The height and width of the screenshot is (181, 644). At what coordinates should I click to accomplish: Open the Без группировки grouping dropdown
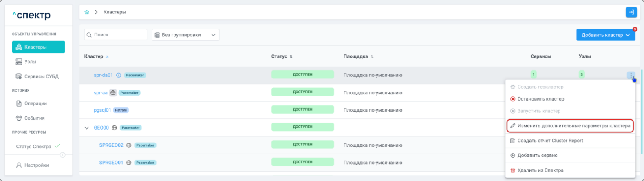pyautogui.click(x=185, y=35)
